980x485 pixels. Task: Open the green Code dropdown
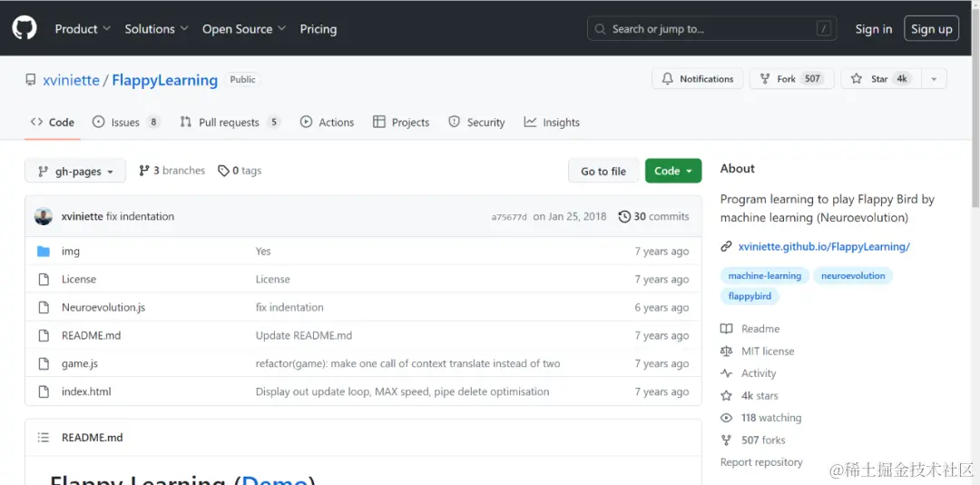[673, 171]
